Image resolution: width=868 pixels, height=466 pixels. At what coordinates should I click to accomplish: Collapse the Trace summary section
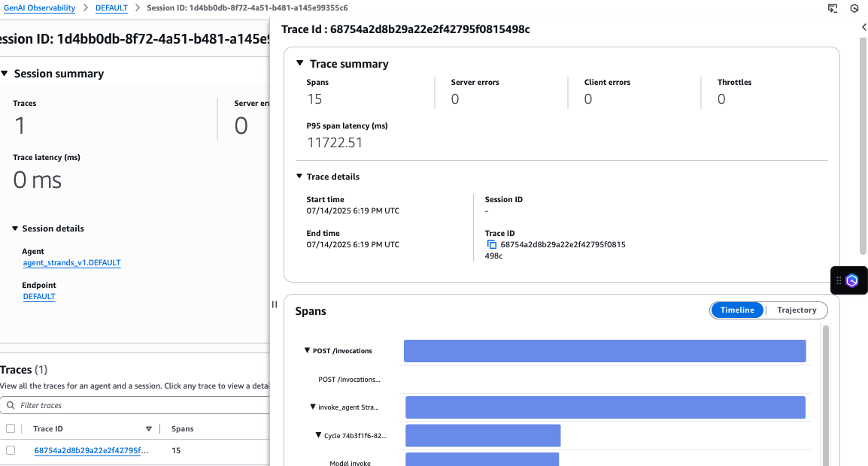pos(300,64)
